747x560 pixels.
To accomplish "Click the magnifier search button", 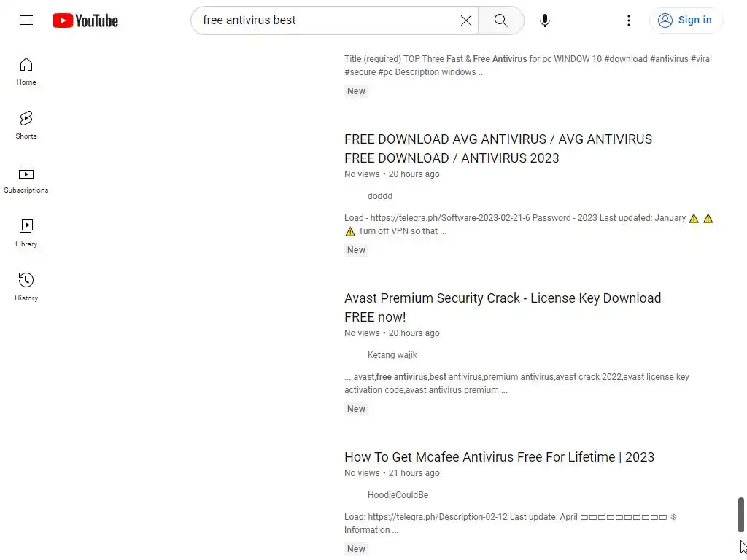I will click(x=500, y=20).
